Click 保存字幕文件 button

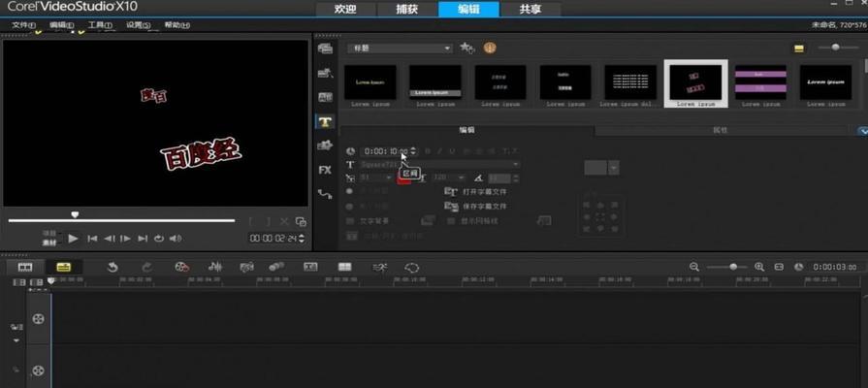pos(475,207)
